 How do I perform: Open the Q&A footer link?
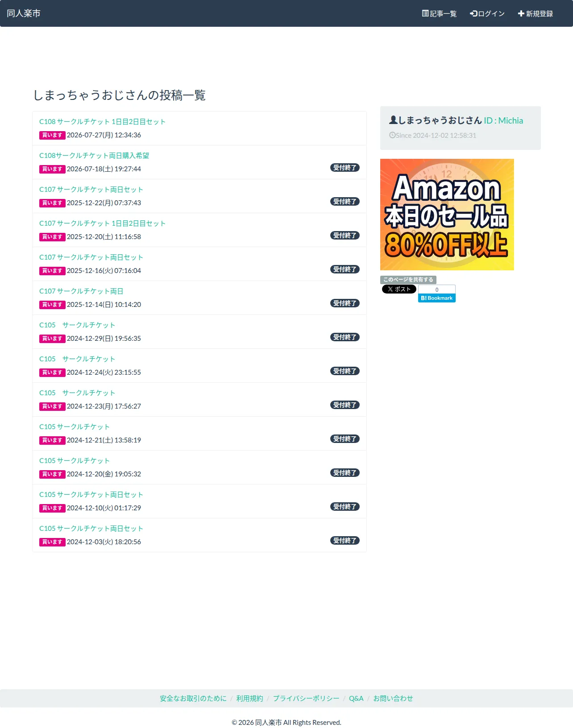(356, 698)
